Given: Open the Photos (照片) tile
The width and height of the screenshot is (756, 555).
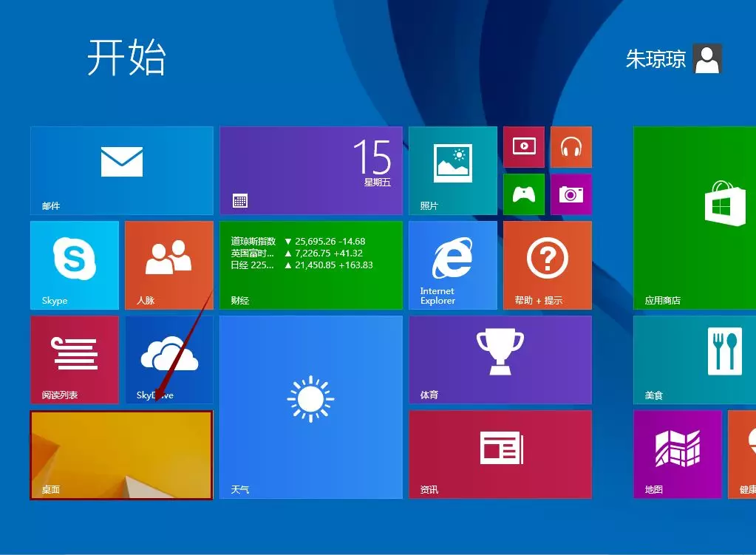Looking at the screenshot, I should tap(453, 170).
